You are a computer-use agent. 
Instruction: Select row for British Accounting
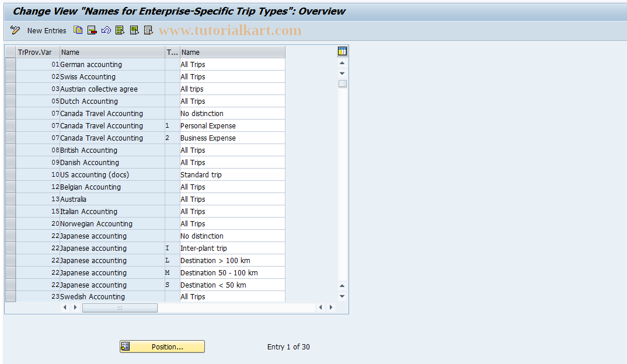pyautogui.click(x=11, y=150)
